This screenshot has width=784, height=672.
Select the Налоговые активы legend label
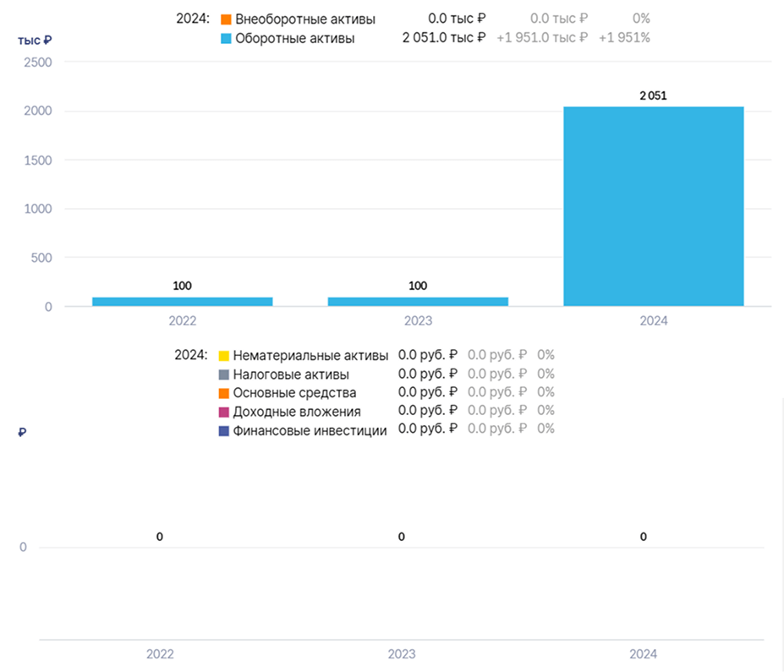[x=291, y=374]
